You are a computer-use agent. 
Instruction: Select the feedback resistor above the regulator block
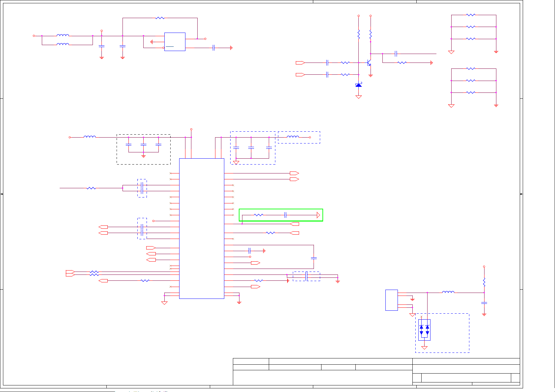[x=160, y=18]
